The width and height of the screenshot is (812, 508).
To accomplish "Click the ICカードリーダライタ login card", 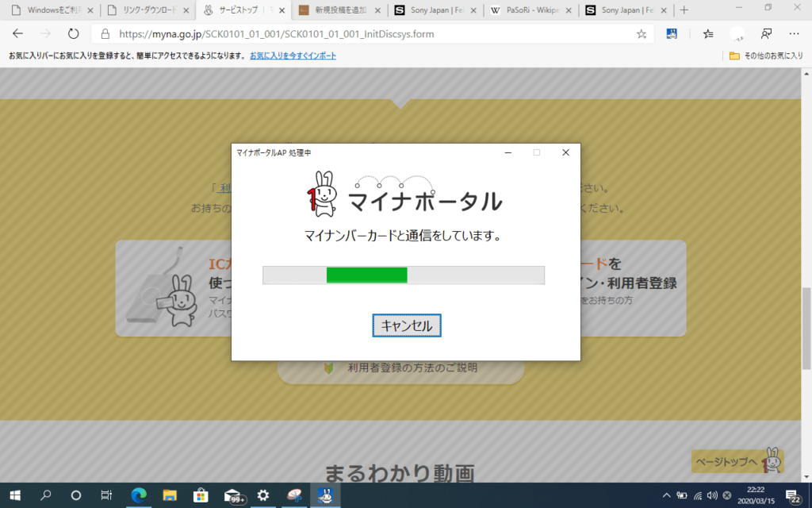I will tap(174, 288).
